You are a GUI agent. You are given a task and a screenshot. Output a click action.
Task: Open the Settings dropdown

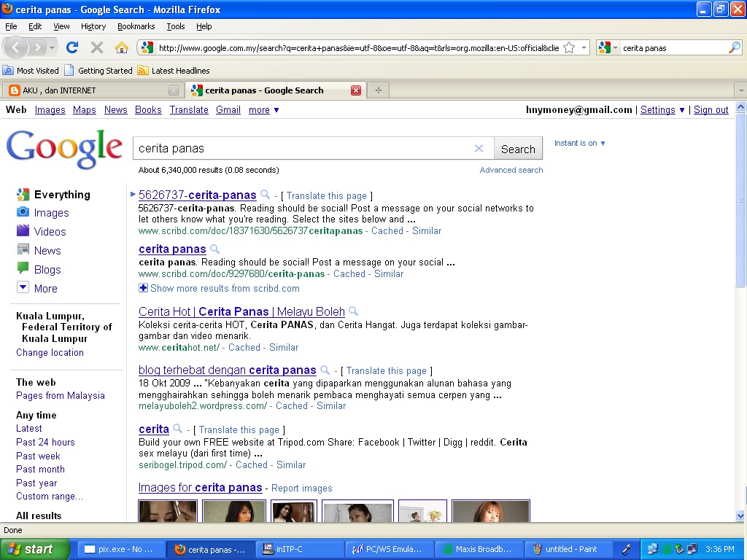(x=662, y=110)
